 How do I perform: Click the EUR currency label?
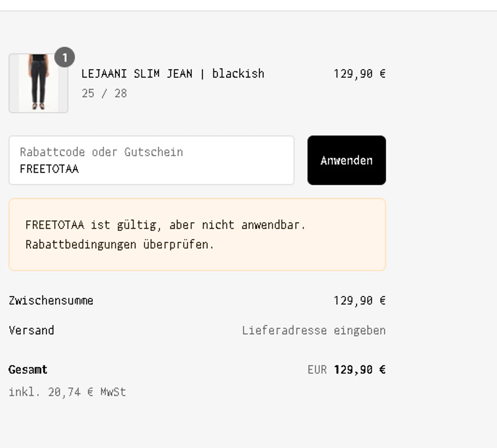coord(317,370)
